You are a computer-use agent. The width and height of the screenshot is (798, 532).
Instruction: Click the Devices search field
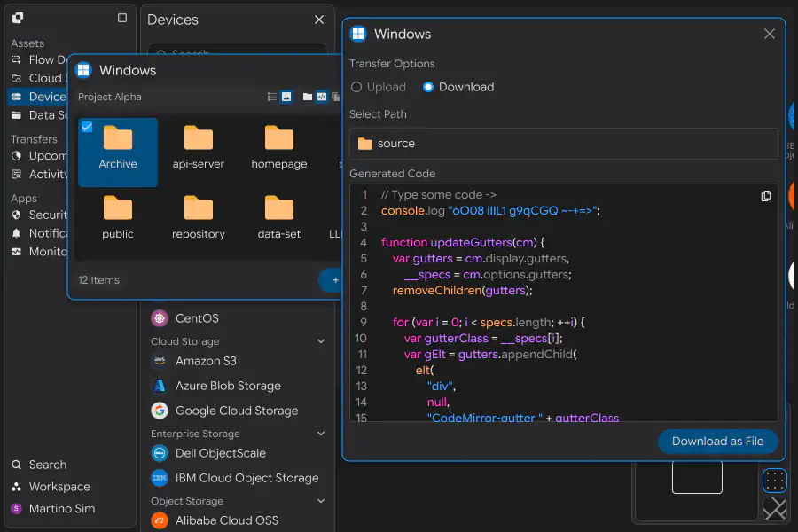pyautogui.click(x=238, y=50)
